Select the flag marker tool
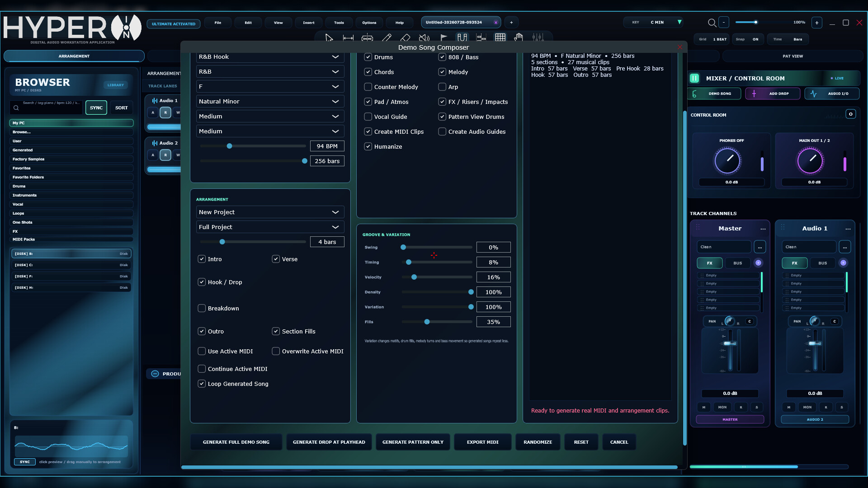This screenshot has width=868, height=488. click(x=443, y=38)
